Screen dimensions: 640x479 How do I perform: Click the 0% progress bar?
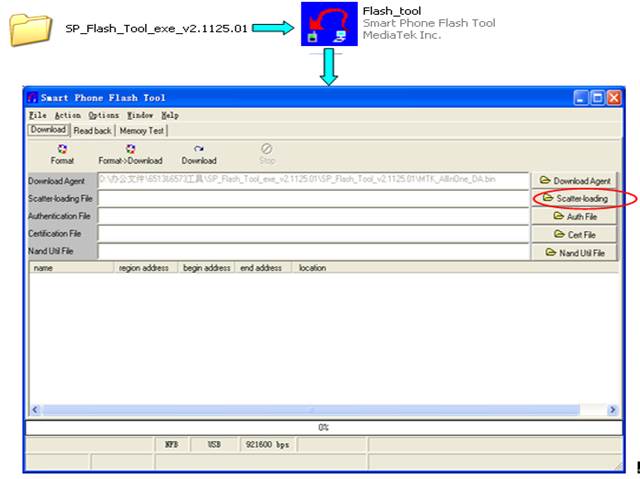click(x=324, y=428)
